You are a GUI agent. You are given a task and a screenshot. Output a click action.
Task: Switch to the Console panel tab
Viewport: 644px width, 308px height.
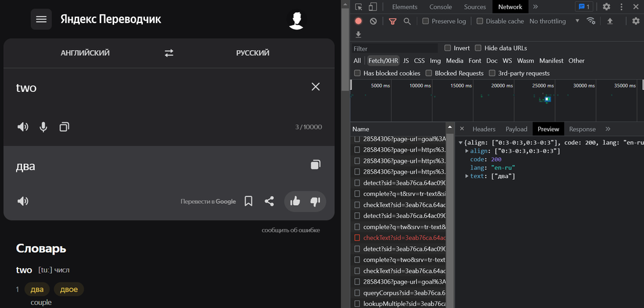[440, 6]
